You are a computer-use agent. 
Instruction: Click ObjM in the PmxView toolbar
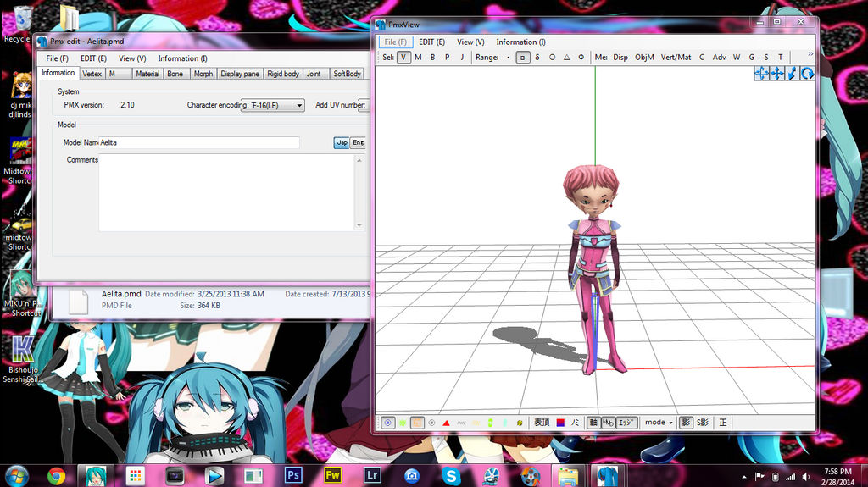click(x=644, y=57)
